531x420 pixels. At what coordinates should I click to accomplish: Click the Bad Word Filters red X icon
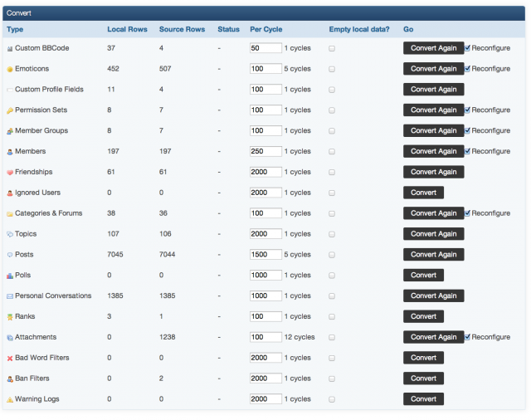(x=10, y=359)
